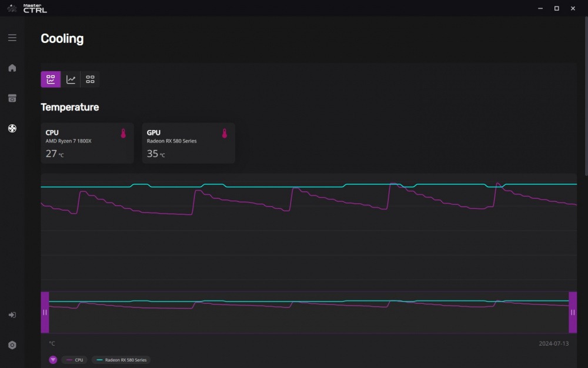This screenshot has height=368, width=588.
Task: Click the MasterCTRL logo icon in title bar
Action: pyautogui.click(x=12, y=8)
